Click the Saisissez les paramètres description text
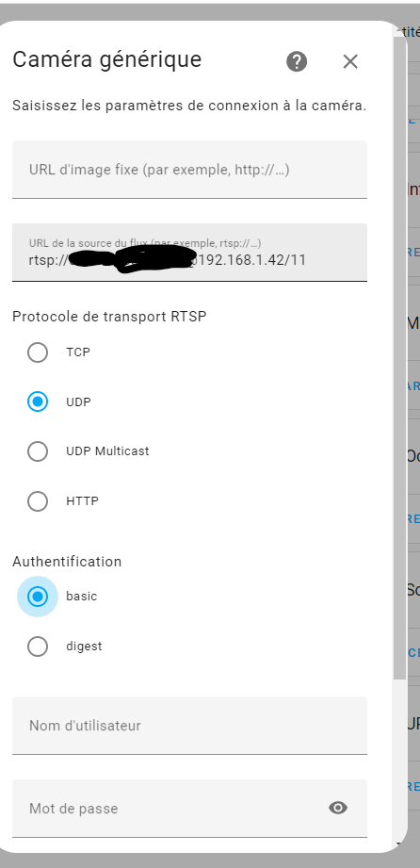This screenshot has height=868, width=420. pyautogui.click(x=189, y=106)
